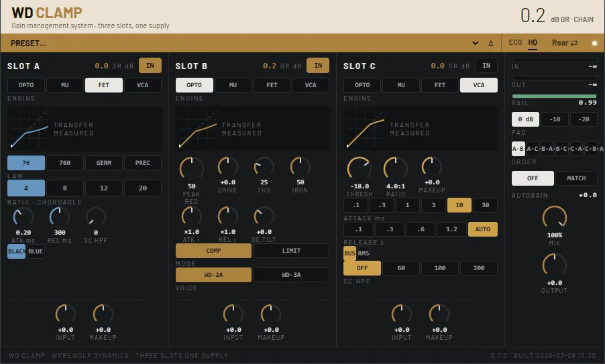
Task: Select FET engine in Slot B
Action: [272, 85]
